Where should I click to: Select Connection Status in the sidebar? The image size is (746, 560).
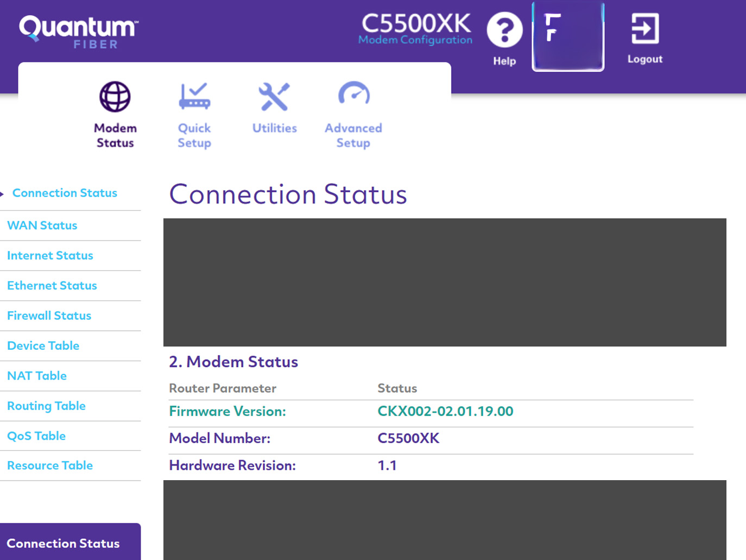point(65,193)
